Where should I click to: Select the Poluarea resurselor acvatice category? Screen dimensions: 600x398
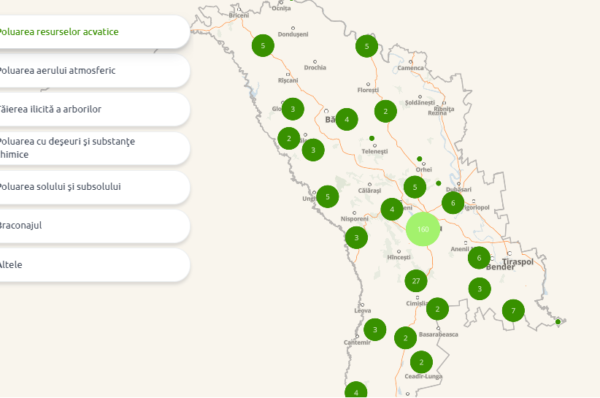[x=94, y=32]
